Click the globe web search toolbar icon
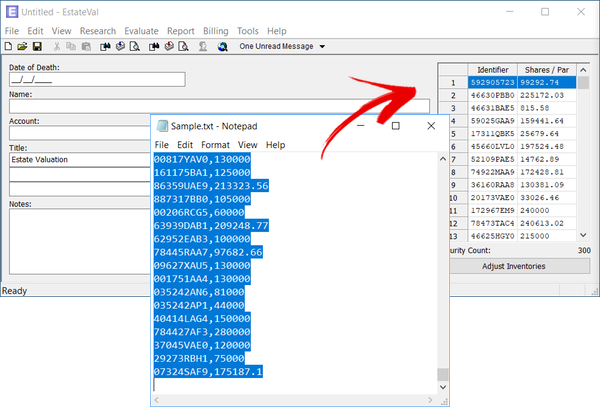The image size is (600, 407). (223, 46)
